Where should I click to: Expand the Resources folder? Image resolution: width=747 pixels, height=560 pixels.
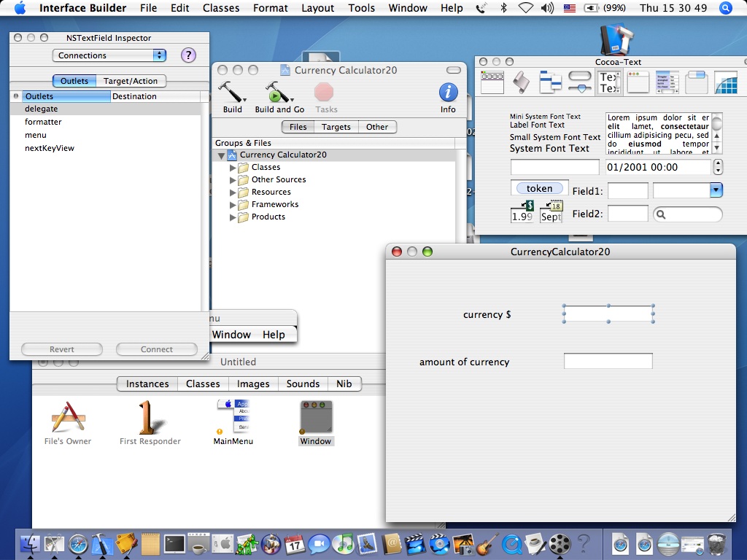click(x=233, y=192)
